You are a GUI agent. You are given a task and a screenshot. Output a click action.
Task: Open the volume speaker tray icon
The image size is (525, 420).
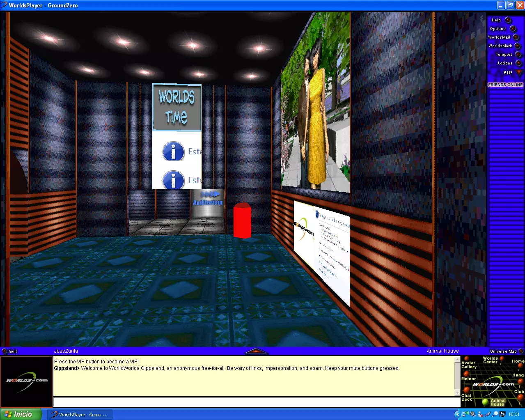472,414
